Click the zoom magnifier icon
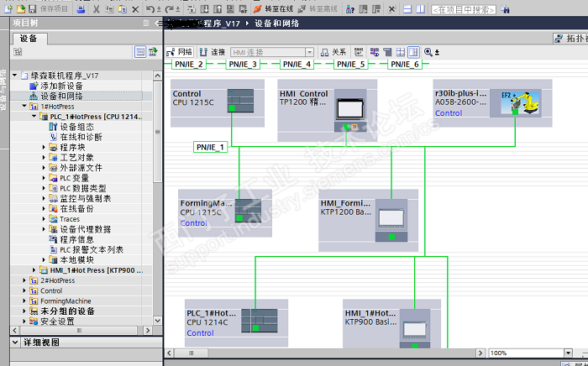 428,52
